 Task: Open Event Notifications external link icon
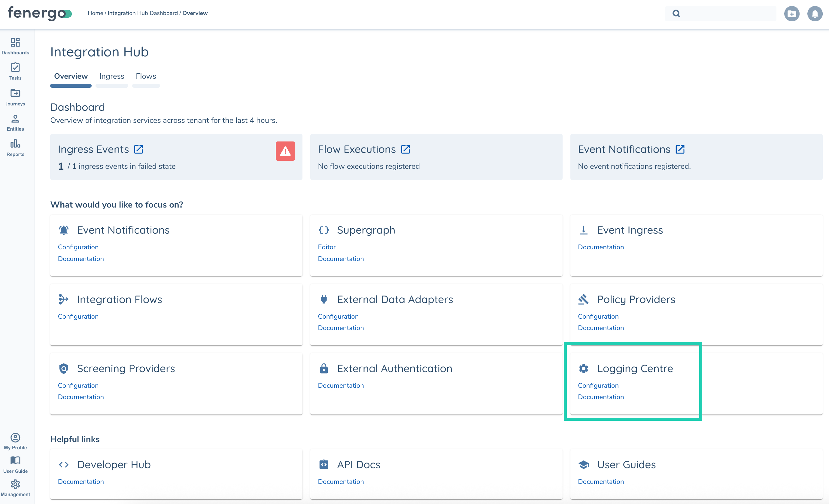pos(680,149)
